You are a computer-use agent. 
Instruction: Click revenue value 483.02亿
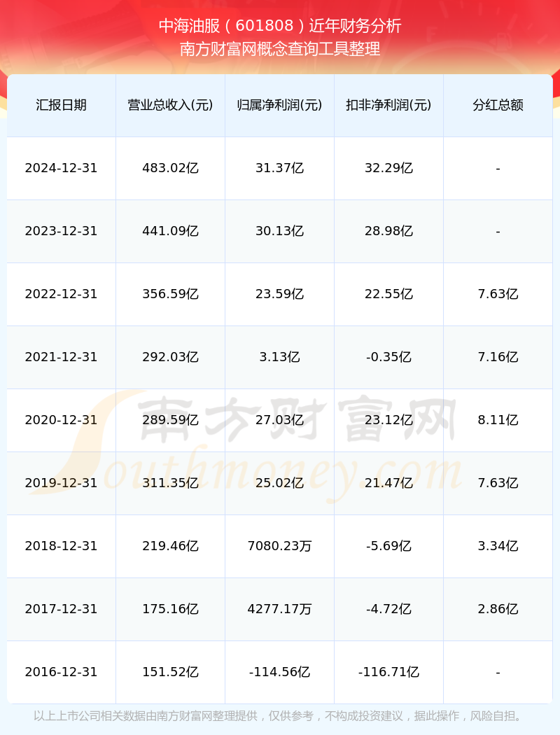171,168
